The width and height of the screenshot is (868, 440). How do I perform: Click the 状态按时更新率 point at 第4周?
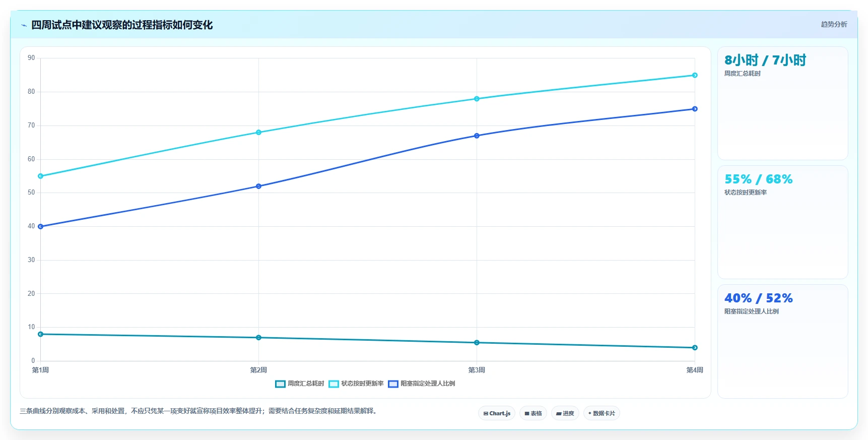click(695, 76)
